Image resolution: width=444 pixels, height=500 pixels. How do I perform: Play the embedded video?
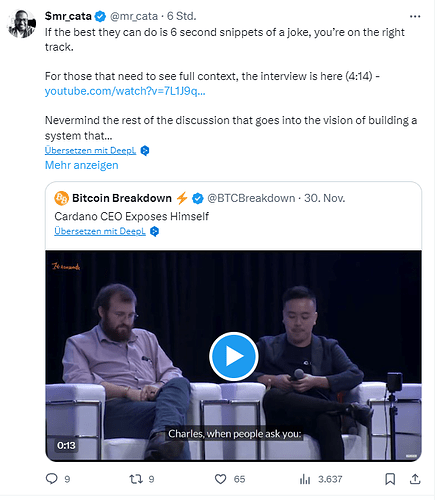(234, 356)
